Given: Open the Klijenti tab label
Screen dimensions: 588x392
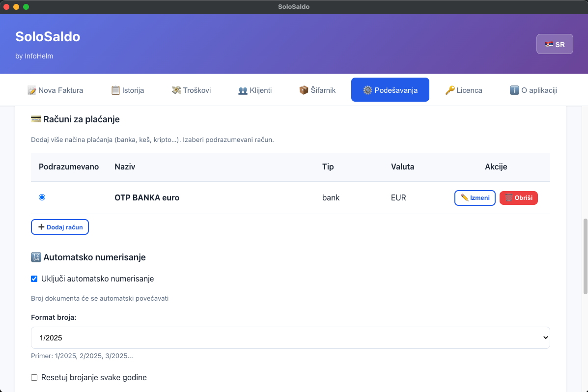Looking at the screenshot, I should 260,90.
